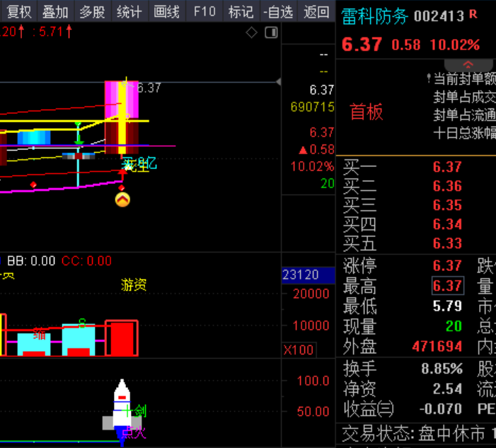Click the green 剑 sword marker
Viewport: 496px width, 448px height.
(140, 411)
